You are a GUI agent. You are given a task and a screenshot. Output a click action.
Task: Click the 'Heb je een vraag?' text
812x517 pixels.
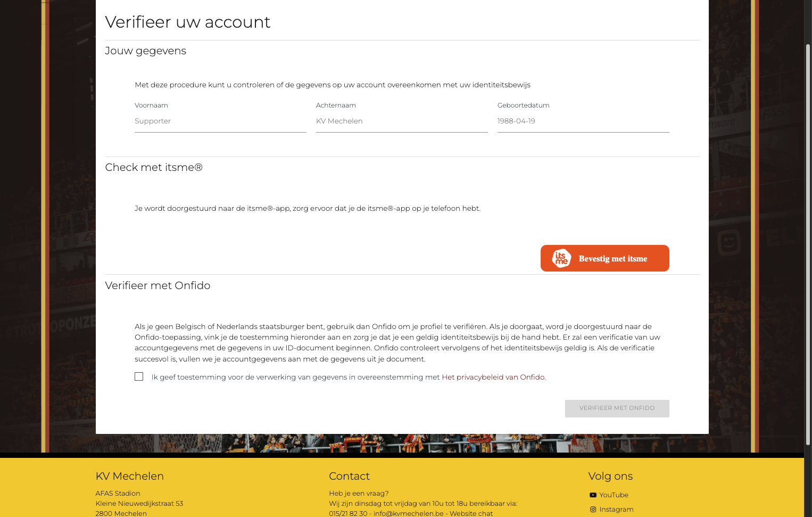pos(359,494)
